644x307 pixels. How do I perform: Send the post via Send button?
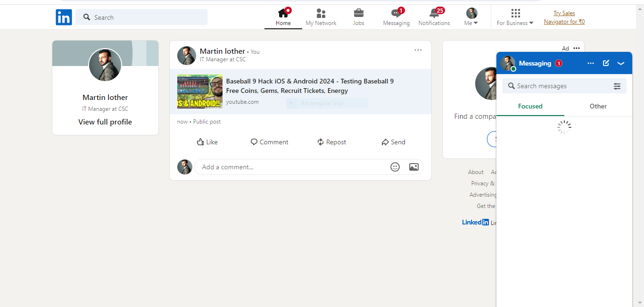click(x=394, y=142)
